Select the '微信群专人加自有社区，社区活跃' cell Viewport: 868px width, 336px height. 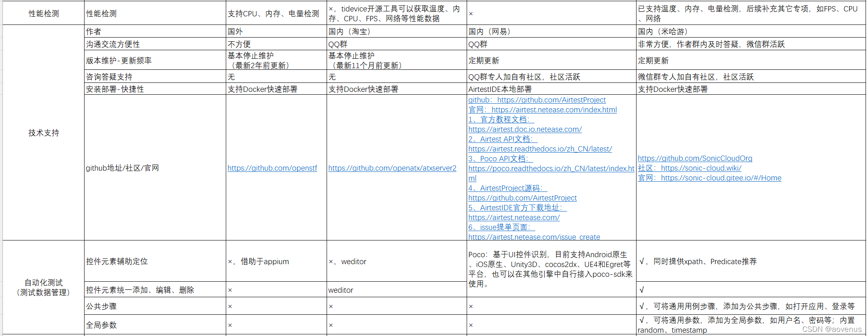click(x=751, y=77)
